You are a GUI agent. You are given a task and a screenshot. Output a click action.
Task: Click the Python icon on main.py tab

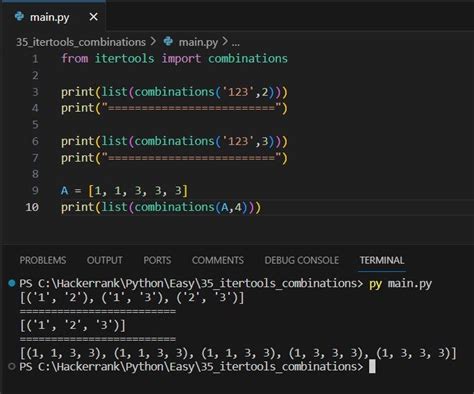[x=20, y=16]
